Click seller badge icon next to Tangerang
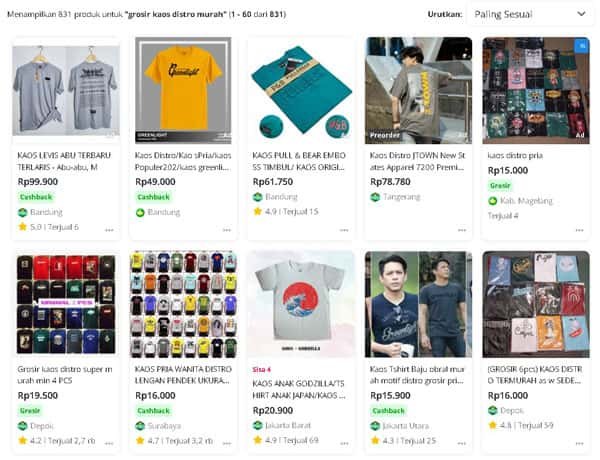Viewport: 600px width, 460px height. click(x=375, y=197)
